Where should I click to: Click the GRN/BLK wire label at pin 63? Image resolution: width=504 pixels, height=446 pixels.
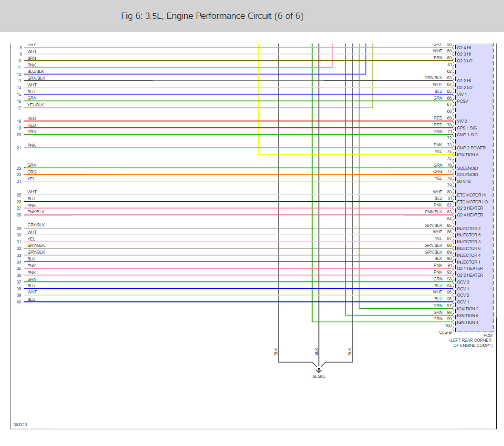433,78
